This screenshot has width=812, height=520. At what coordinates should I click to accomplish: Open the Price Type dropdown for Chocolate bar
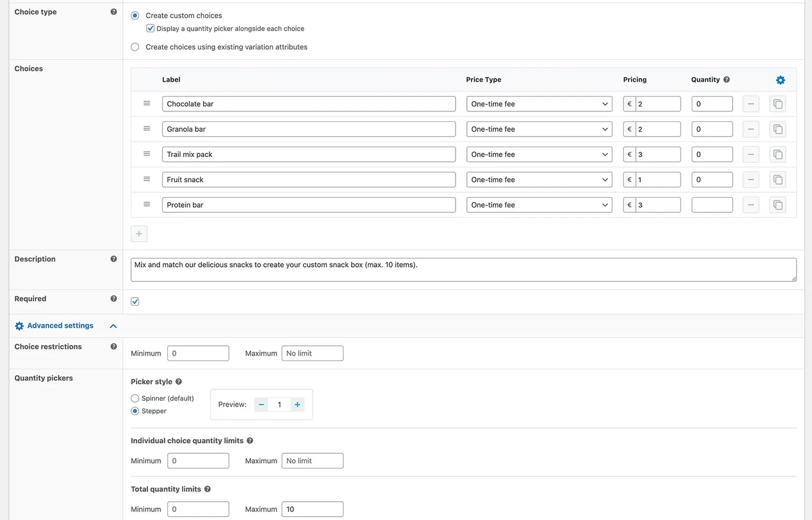[539, 104]
